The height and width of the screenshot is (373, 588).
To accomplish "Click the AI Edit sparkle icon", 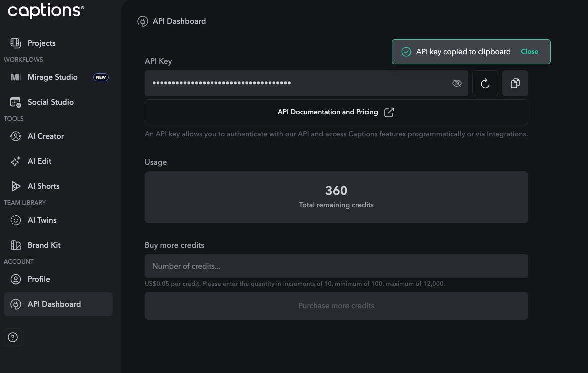I will 16,161.
